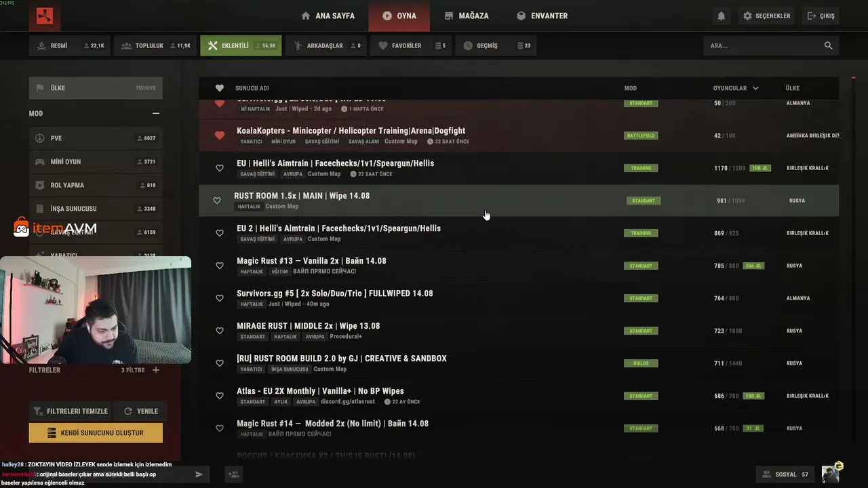Open the FAVORİLER servers tab

click(x=411, y=45)
